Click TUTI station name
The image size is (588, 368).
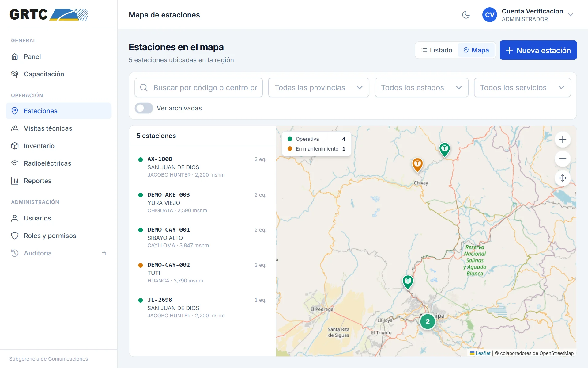(154, 273)
